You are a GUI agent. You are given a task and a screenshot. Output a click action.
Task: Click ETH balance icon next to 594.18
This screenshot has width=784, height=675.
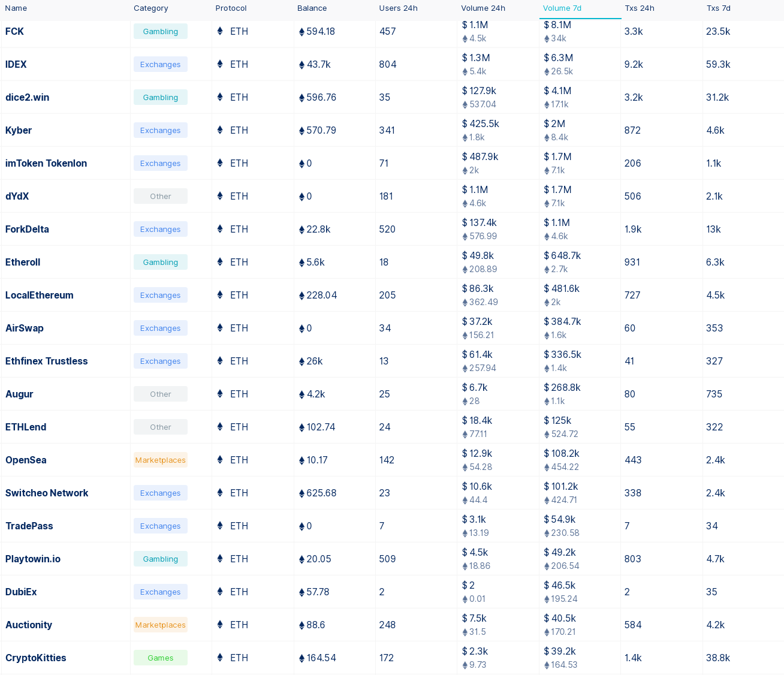coord(301,32)
